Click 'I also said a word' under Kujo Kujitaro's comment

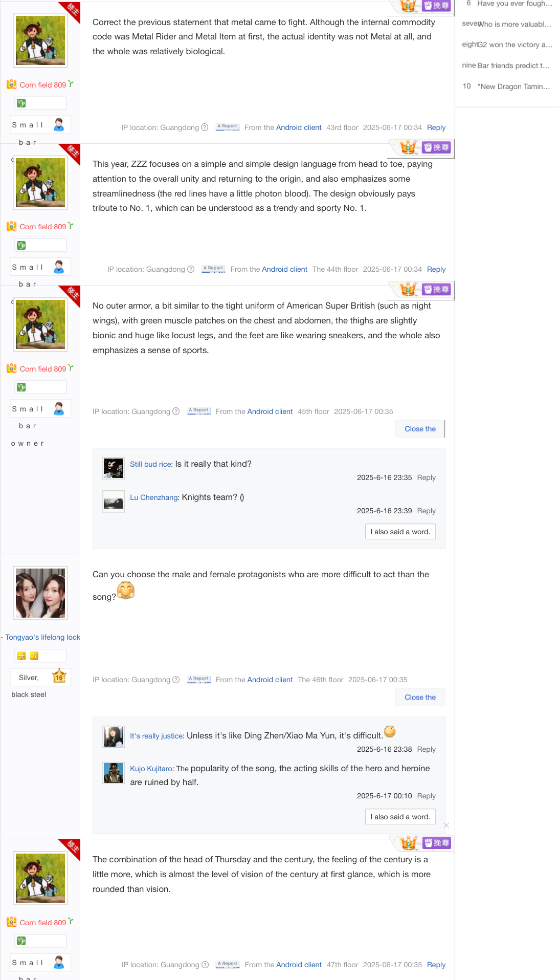(400, 817)
